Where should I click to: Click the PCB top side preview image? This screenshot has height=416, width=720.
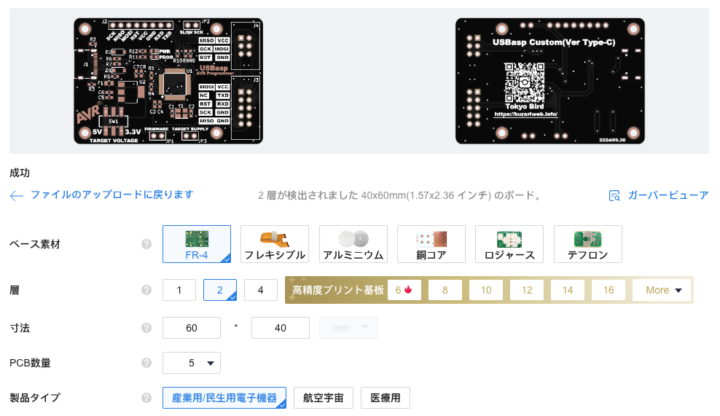(x=169, y=81)
